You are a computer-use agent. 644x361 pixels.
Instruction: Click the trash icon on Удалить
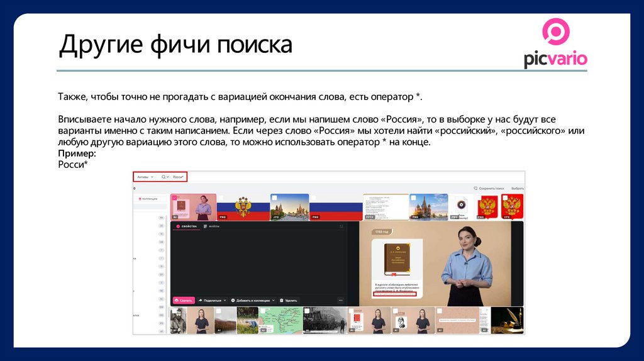tap(281, 300)
